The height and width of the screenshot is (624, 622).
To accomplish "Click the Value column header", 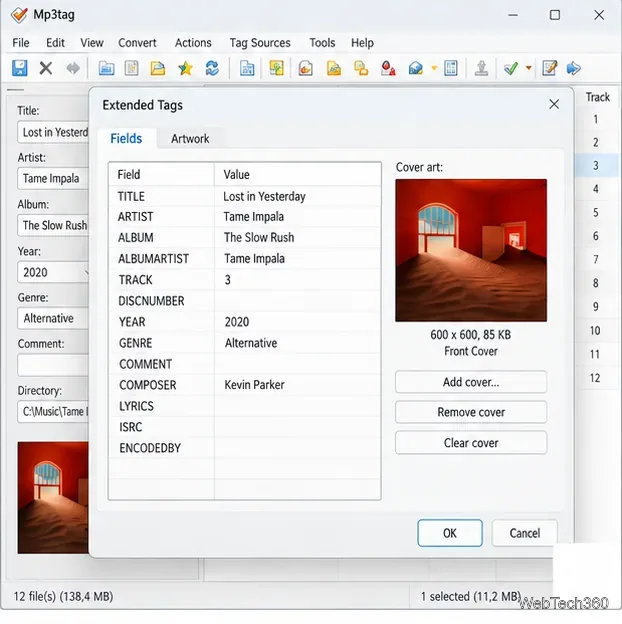I will (297, 174).
